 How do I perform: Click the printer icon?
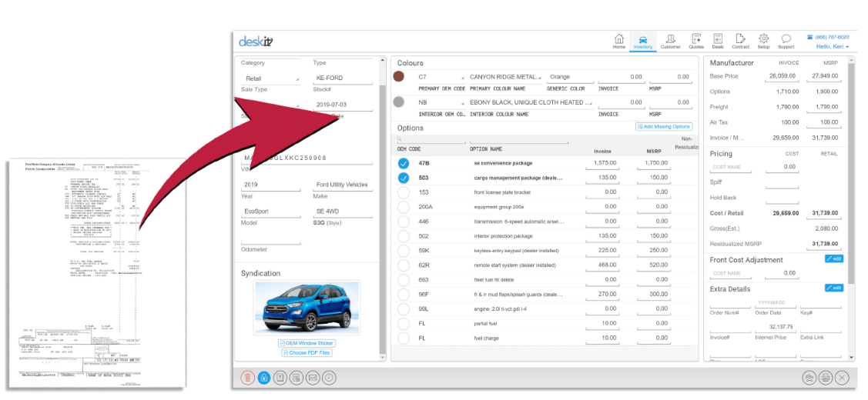click(826, 378)
